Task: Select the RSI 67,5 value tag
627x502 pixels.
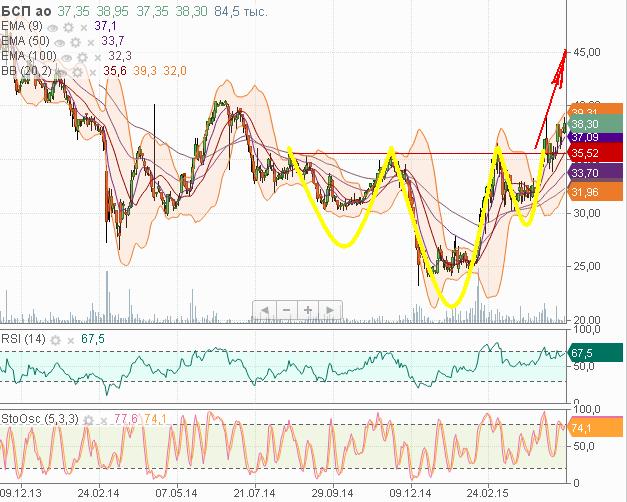Action: tap(595, 353)
